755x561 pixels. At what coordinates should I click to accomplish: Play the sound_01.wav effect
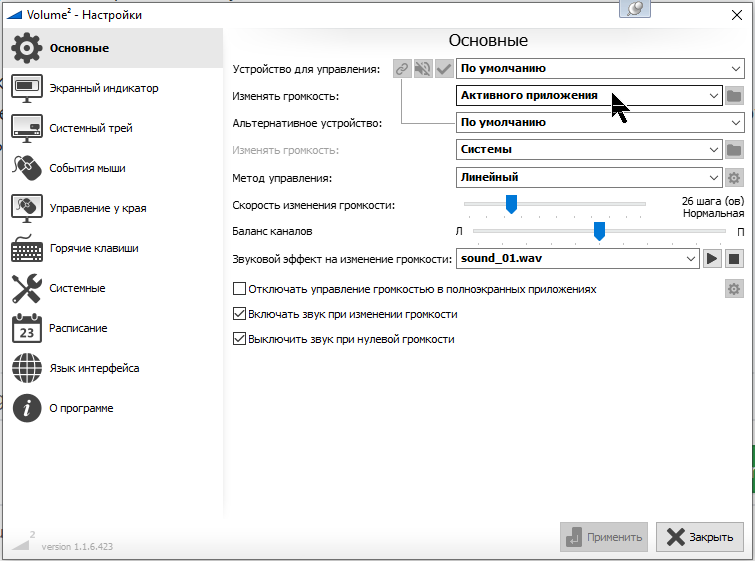712,259
